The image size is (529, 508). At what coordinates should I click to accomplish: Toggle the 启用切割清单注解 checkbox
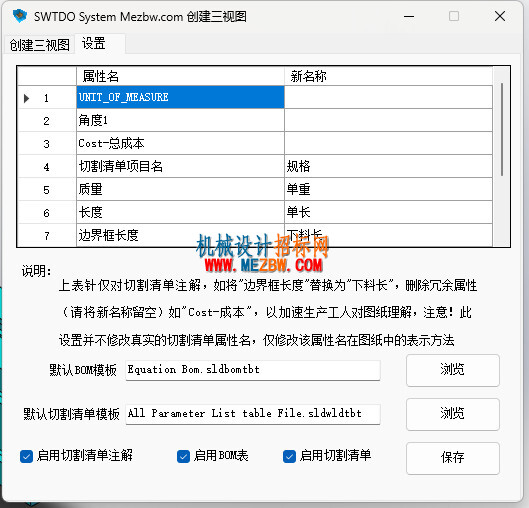[26, 457]
